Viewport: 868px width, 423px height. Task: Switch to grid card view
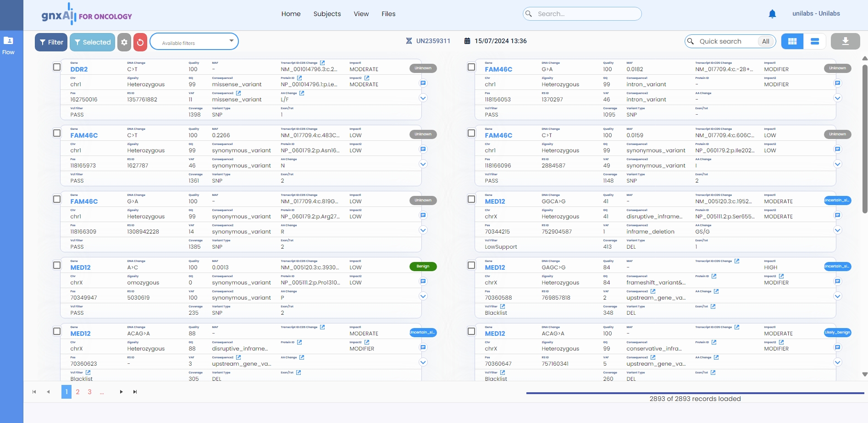click(x=792, y=41)
